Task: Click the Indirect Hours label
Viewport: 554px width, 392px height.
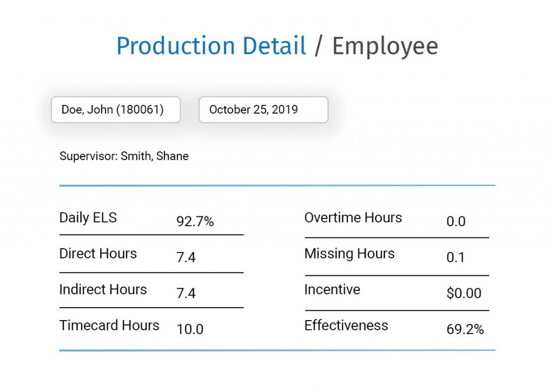Action: click(x=103, y=289)
